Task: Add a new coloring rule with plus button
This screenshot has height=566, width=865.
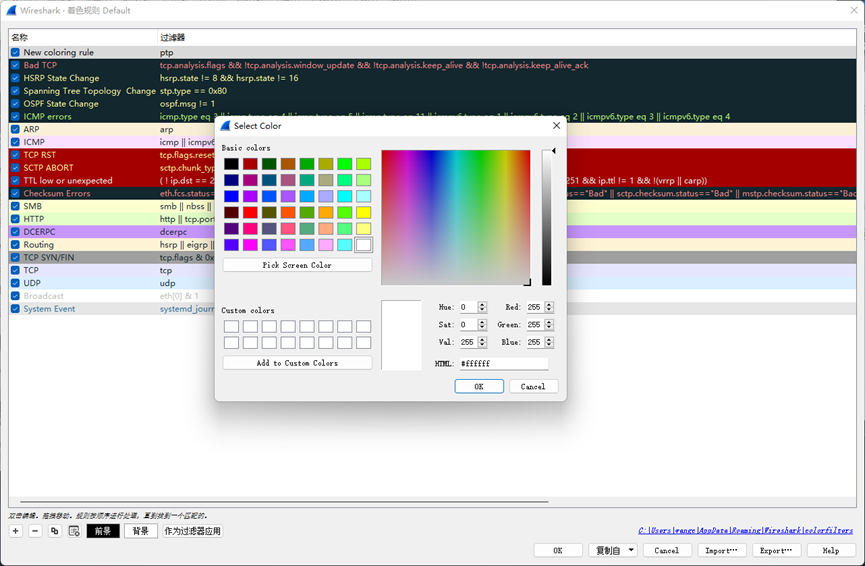Action: pyautogui.click(x=15, y=531)
